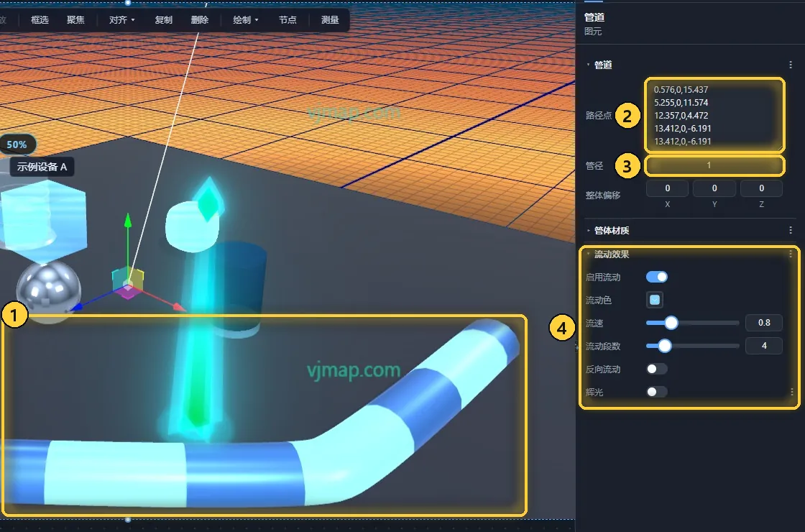Screen dimensions: 805x532
Task: Collapse the 管道 property section
Action: 589,65
